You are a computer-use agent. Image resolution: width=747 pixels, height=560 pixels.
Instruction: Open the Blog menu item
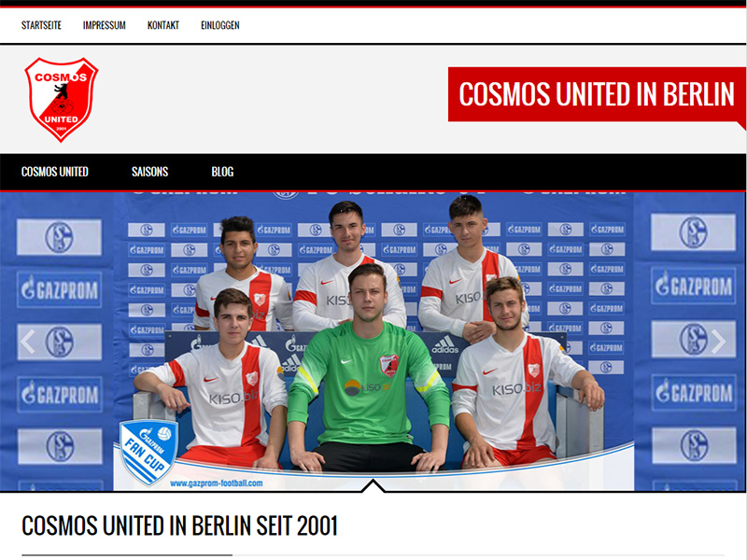(x=222, y=172)
